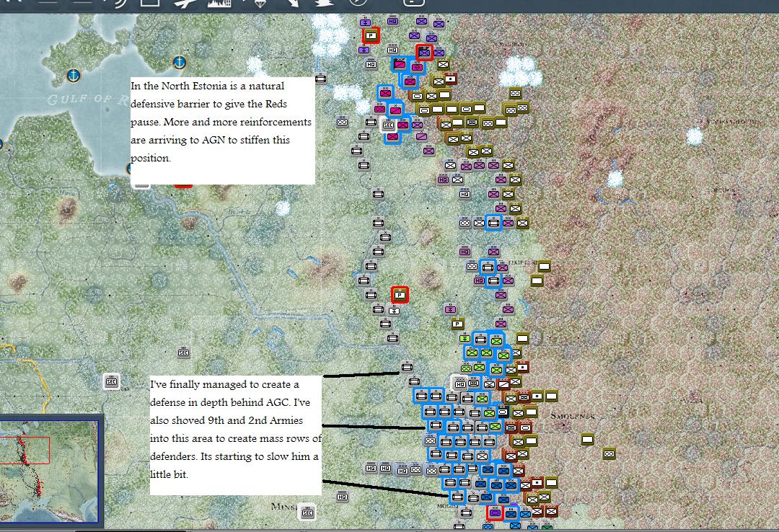Select northernmost dark red dot-symbol counter
The image size is (779, 532).
coord(450,79)
